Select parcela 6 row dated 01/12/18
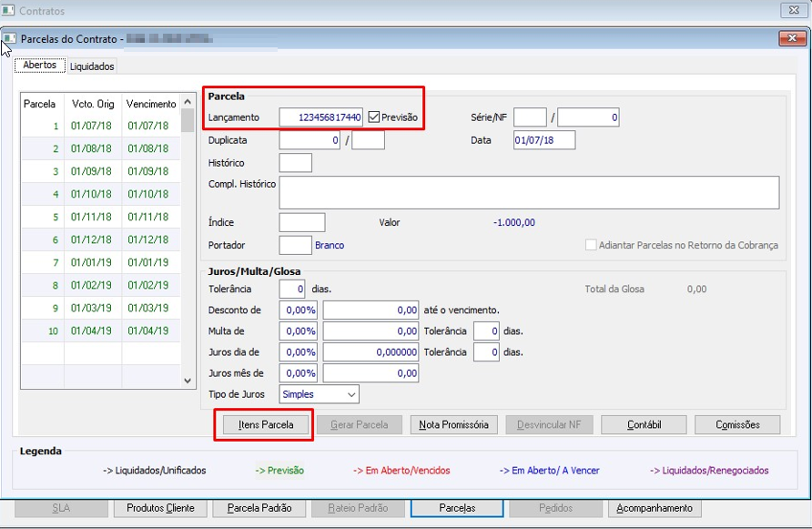Image resolution: width=812 pixels, height=529 pixels. [100, 239]
